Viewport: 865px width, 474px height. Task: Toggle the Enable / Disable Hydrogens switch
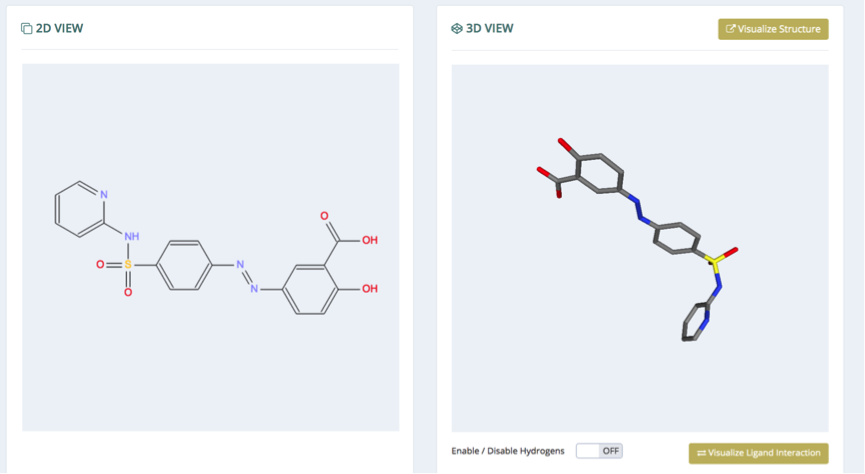click(599, 451)
